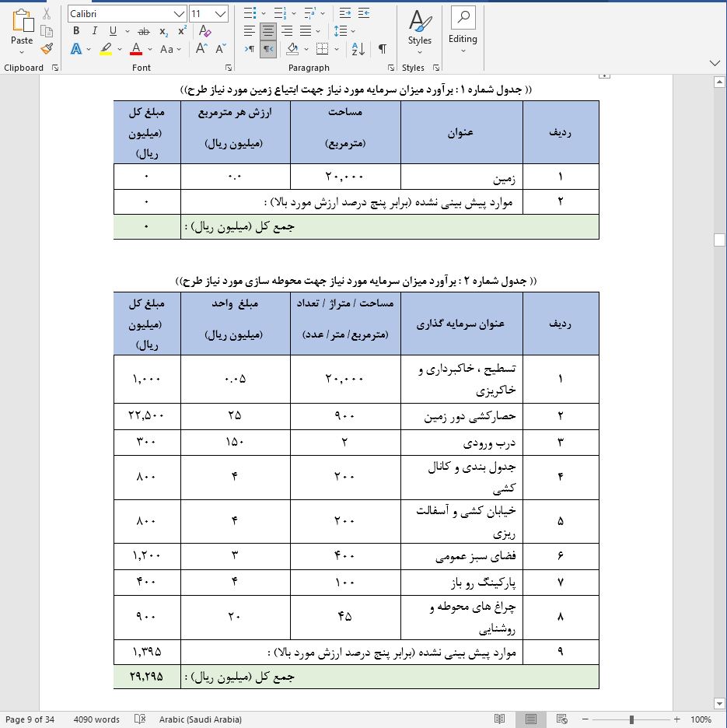
Task: Zoom in with the plus button
Action: click(x=677, y=719)
